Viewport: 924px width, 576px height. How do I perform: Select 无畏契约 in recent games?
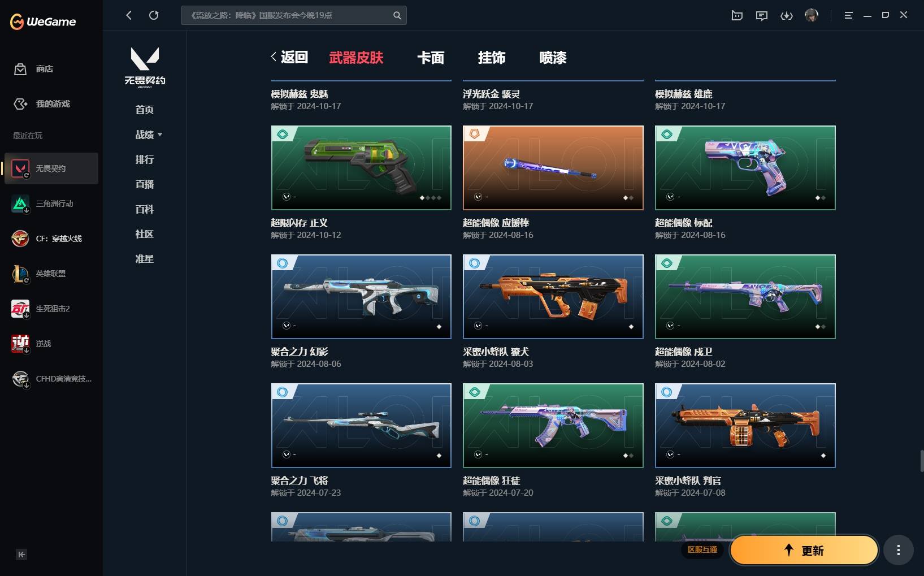(x=51, y=168)
